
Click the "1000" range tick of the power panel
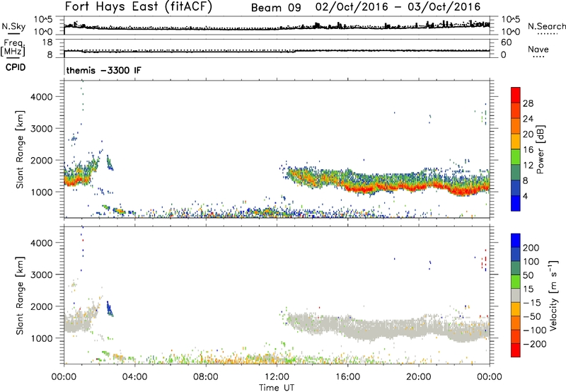[41, 192]
